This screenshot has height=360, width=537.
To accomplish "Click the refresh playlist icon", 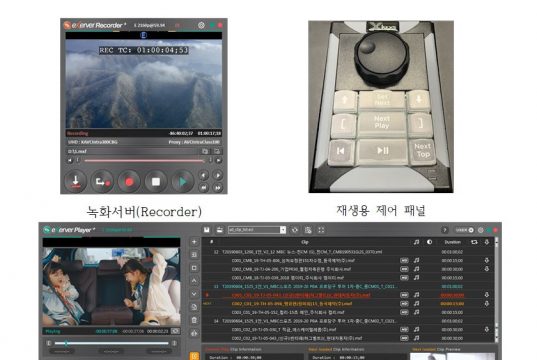I will click(x=295, y=230).
